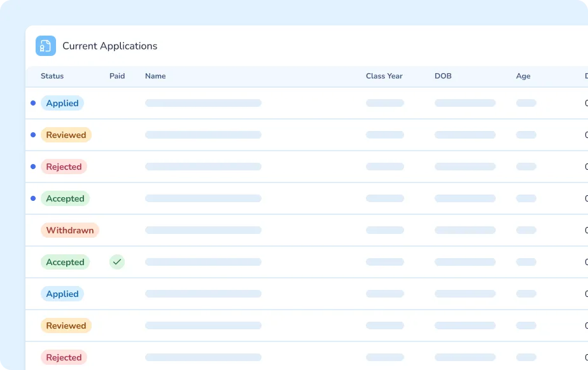Screen dimensions: 588x370
Task: Click the blue dot beside Applied
Action: pos(33,103)
